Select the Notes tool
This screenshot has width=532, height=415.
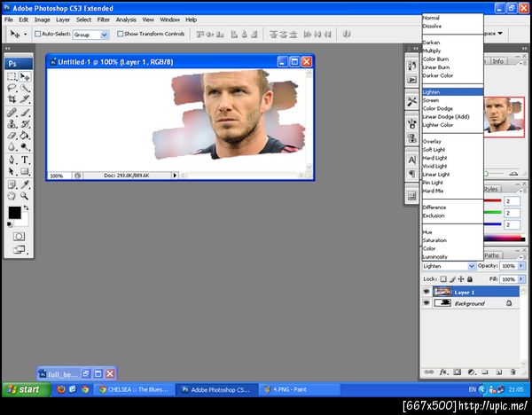coord(12,184)
